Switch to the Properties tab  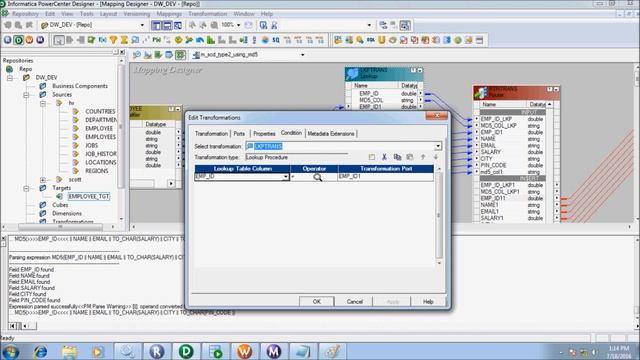coord(264,133)
